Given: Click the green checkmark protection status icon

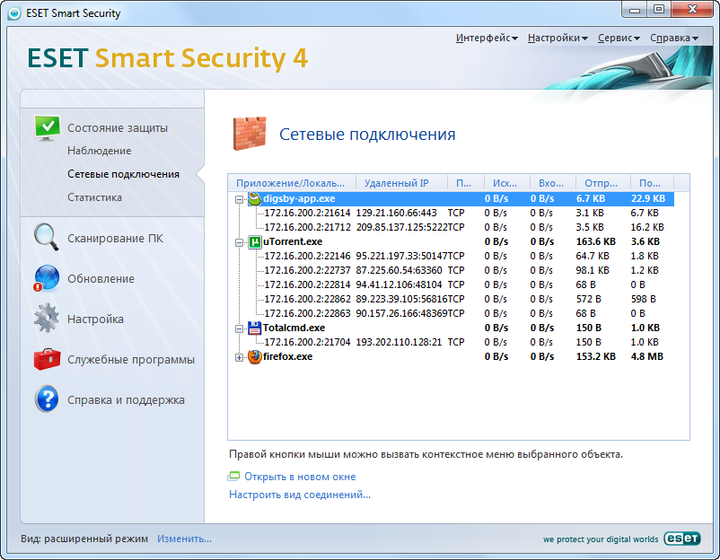Looking at the screenshot, I should click(x=47, y=128).
